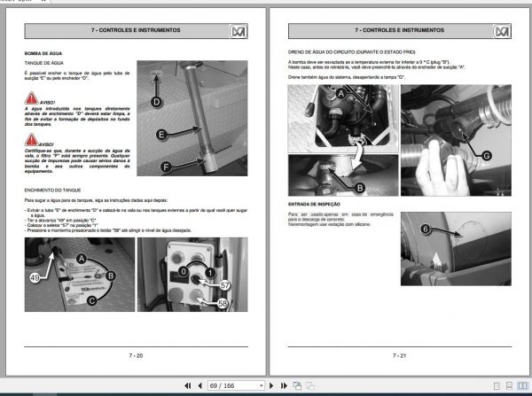Switch to continuous page layout
Image resolution: width=532 pixels, height=396 pixels.
tap(509, 386)
